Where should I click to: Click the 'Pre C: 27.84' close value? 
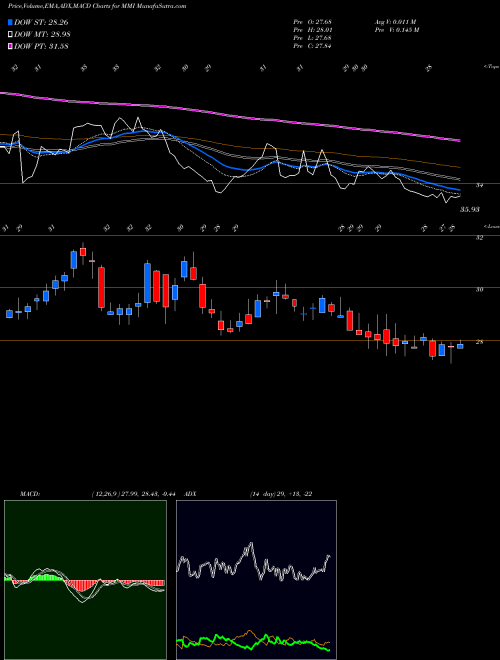click(313, 46)
